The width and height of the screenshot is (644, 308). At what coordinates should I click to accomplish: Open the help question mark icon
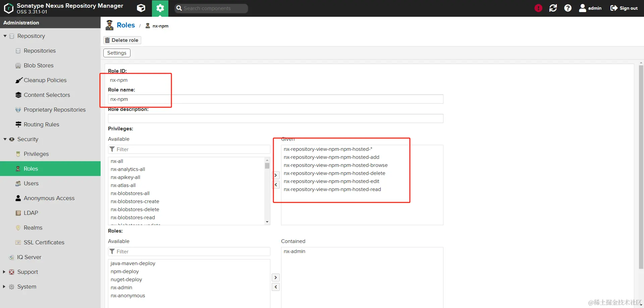(568, 8)
